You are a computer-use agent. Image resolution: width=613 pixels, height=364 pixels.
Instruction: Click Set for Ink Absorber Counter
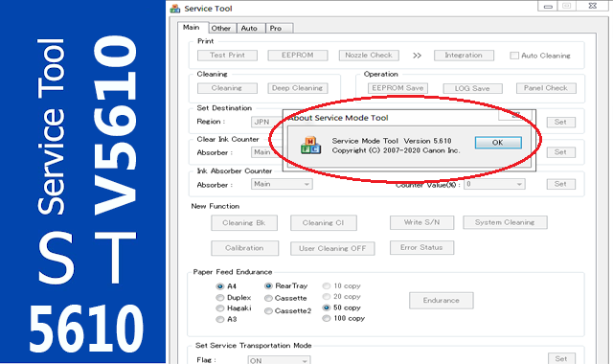pyautogui.click(x=560, y=184)
